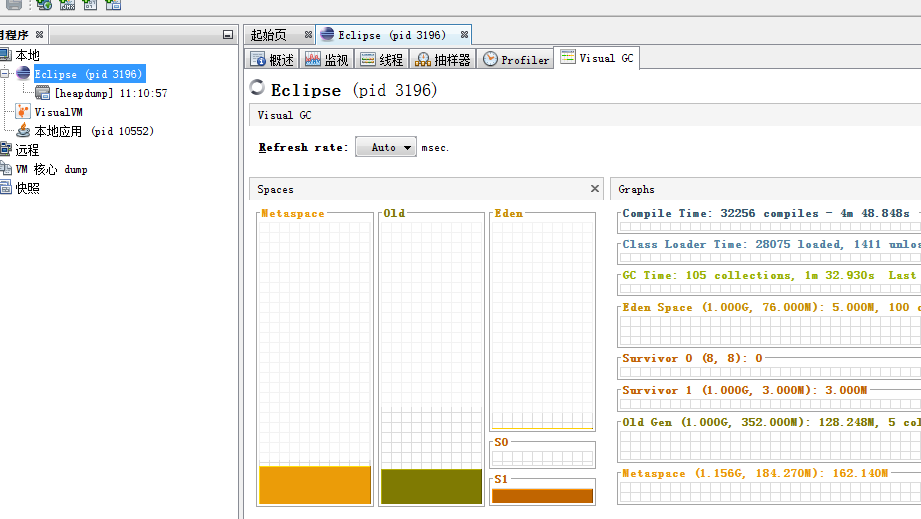The image size is (921, 519).
Task: Select the Visual GC subtab
Action: 597,58
